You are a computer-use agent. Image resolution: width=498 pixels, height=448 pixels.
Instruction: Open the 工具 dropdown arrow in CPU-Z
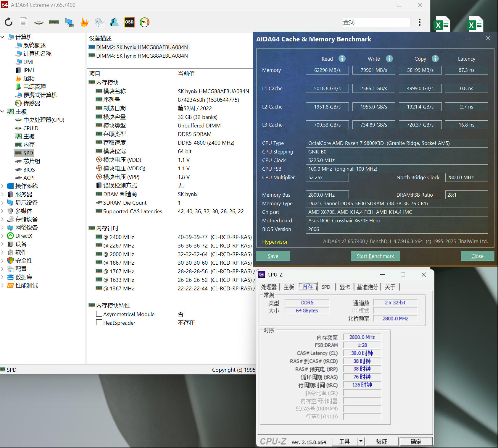coord(361,441)
